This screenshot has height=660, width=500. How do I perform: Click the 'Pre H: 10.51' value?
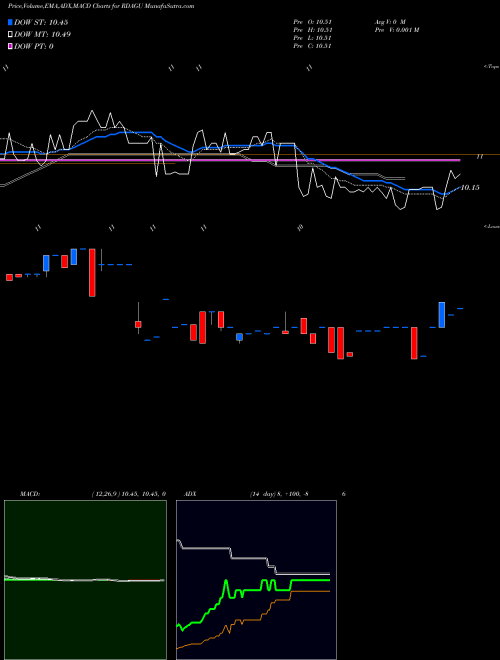click(313, 30)
